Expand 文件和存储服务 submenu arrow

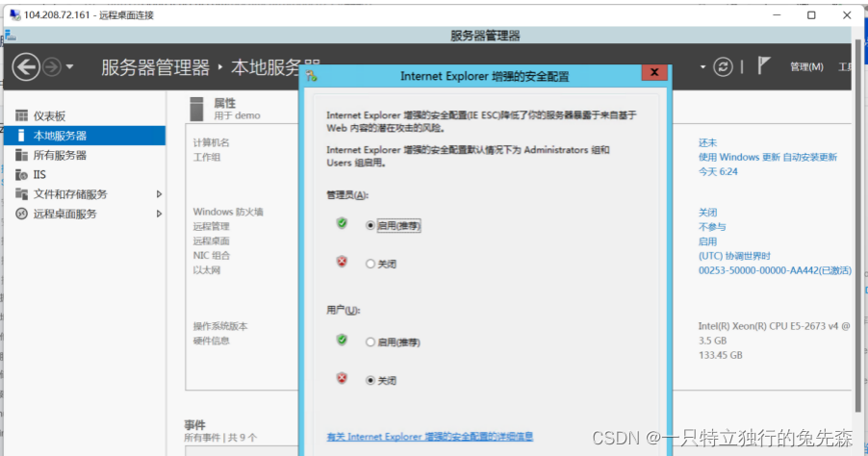(x=159, y=194)
